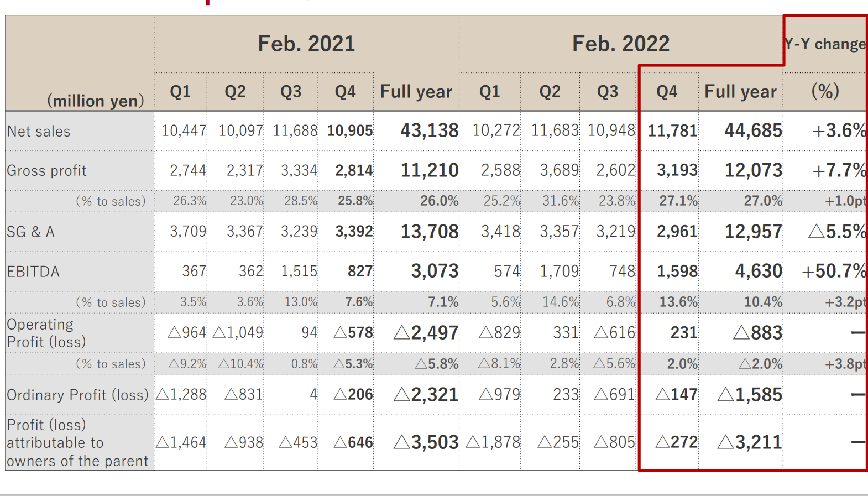Click full year net loss △3,211
This screenshot has width=868, height=496.
(750, 442)
